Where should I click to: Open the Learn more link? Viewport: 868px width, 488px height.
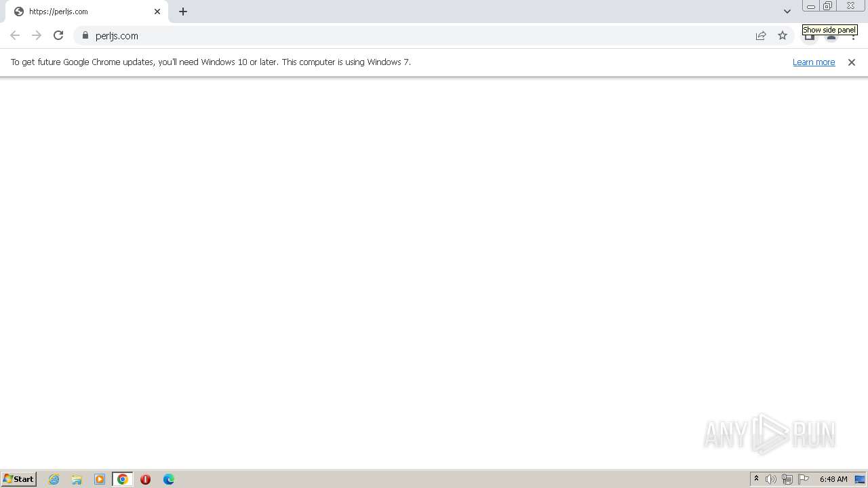click(x=814, y=62)
